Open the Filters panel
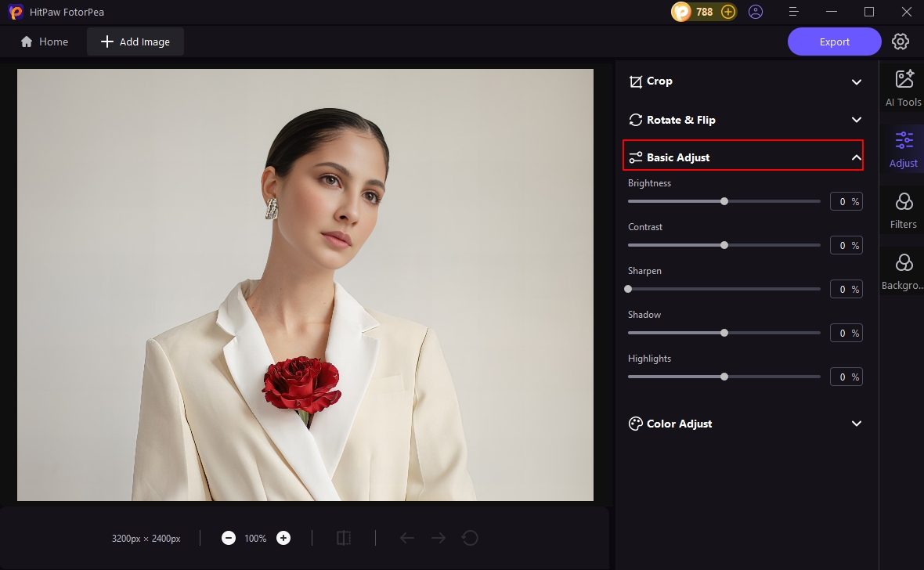The height and width of the screenshot is (570, 924). pyautogui.click(x=903, y=208)
